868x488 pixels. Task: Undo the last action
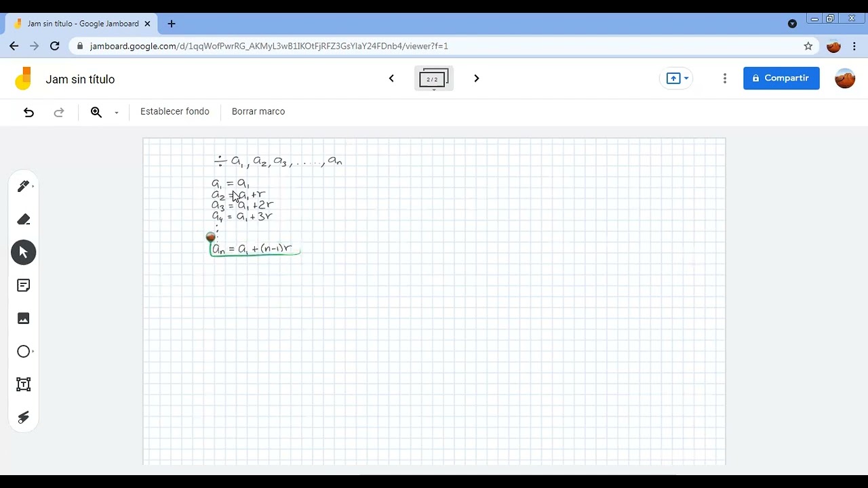click(28, 113)
